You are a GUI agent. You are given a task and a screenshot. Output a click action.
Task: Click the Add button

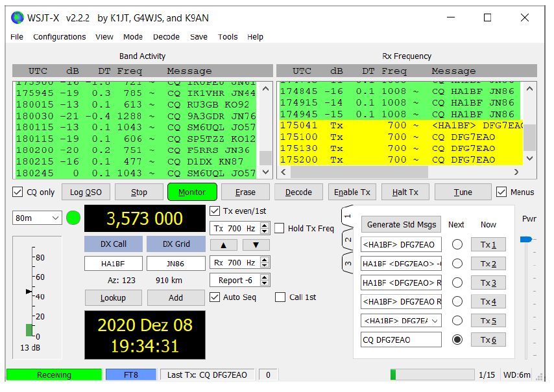coord(176,297)
